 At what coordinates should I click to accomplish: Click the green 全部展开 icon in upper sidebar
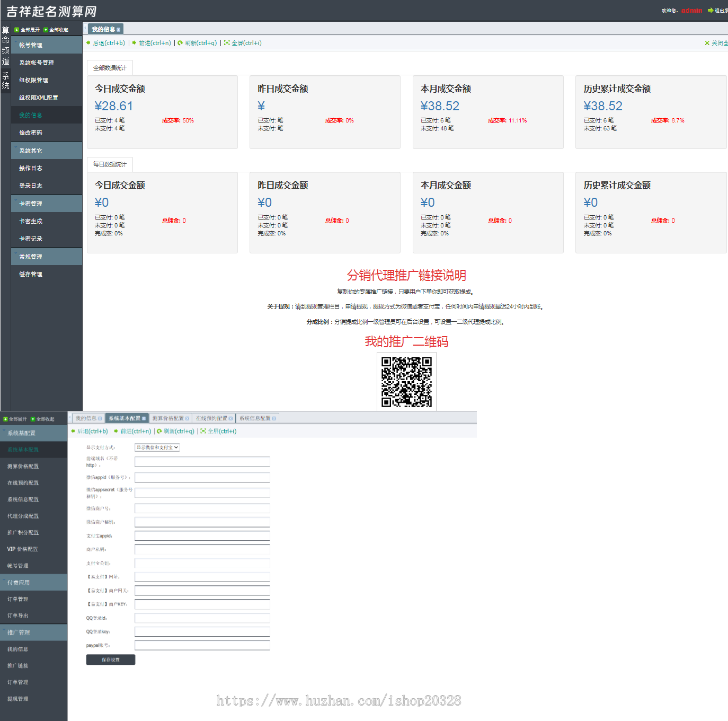point(16,30)
